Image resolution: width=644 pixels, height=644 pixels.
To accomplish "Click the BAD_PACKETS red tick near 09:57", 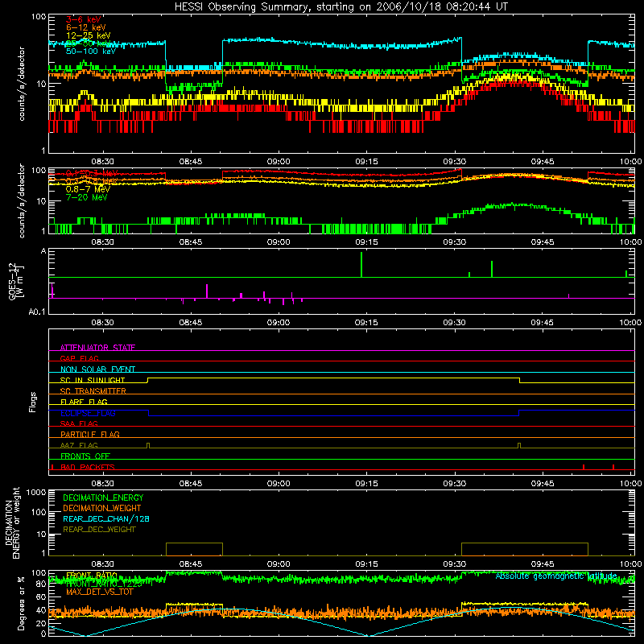I will point(613,467).
